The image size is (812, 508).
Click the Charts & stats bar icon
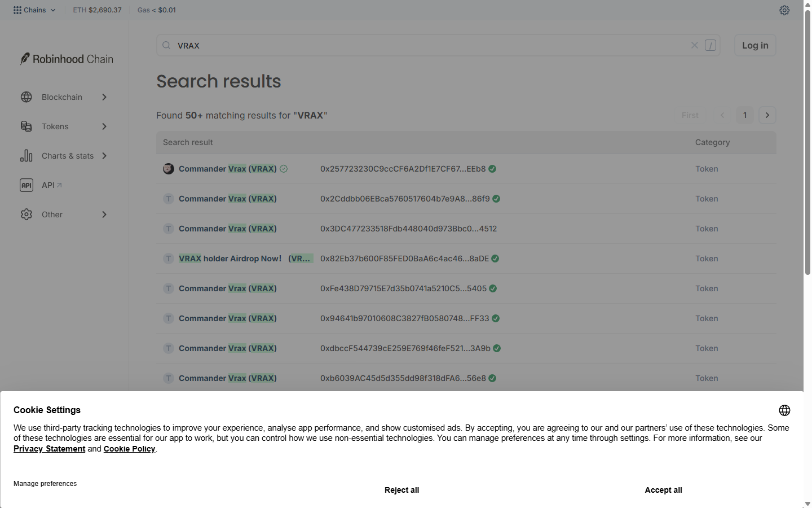pos(27,156)
